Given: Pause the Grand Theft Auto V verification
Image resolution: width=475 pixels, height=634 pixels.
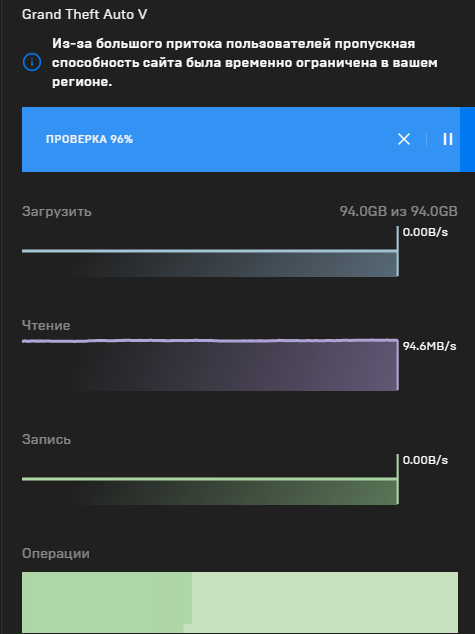Looking at the screenshot, I should tap(448, 139).
